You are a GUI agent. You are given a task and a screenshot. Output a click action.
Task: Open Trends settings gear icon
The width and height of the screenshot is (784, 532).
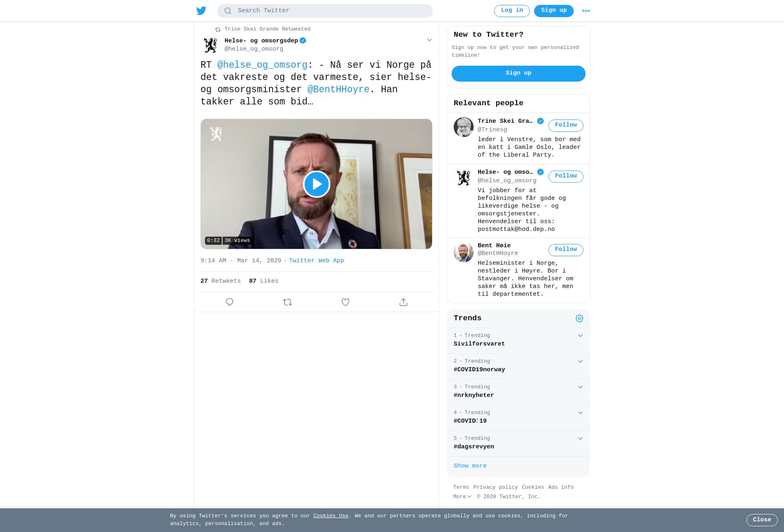(579, 318)
